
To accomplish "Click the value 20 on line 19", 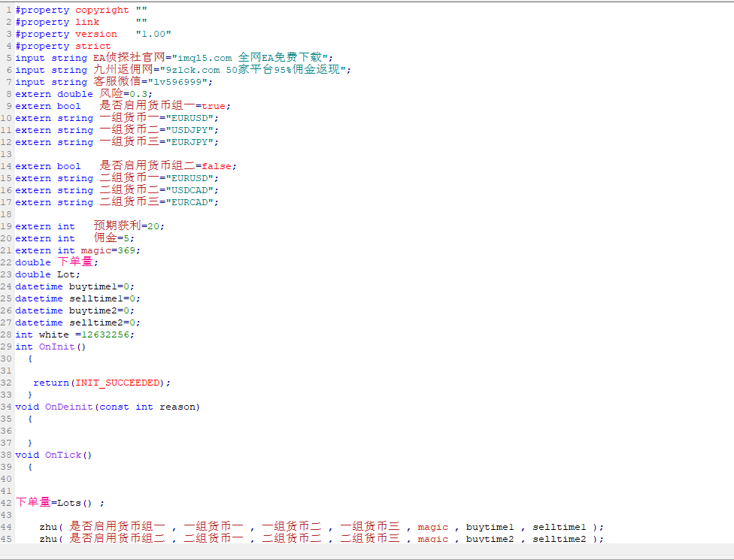I will [x=153, y=226].
